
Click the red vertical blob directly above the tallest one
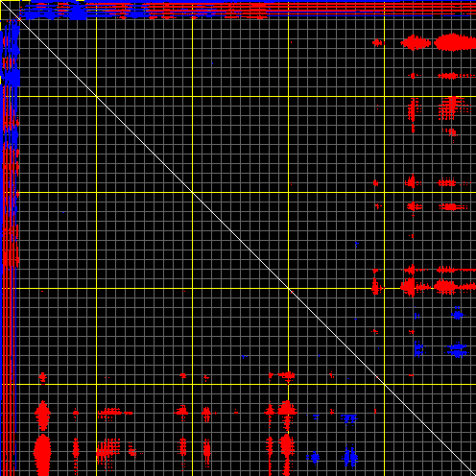coord(42,416)
